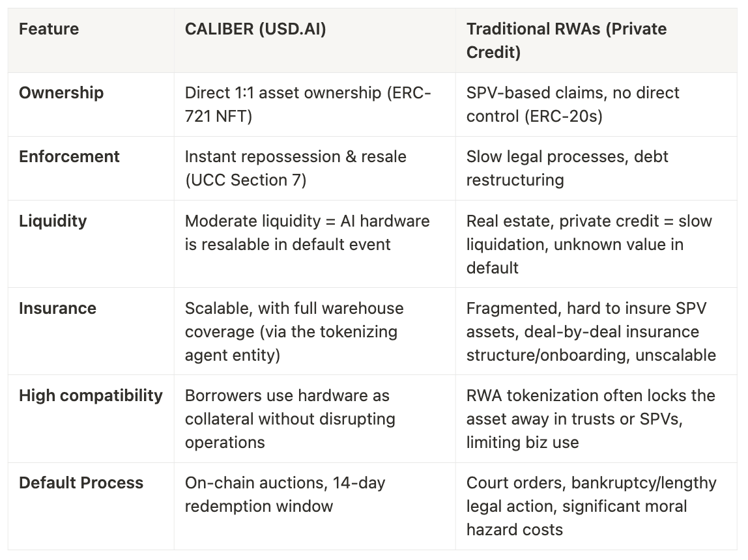
Task: Click the "Instant repossession & resale" cell
Action: pos(295,168)
